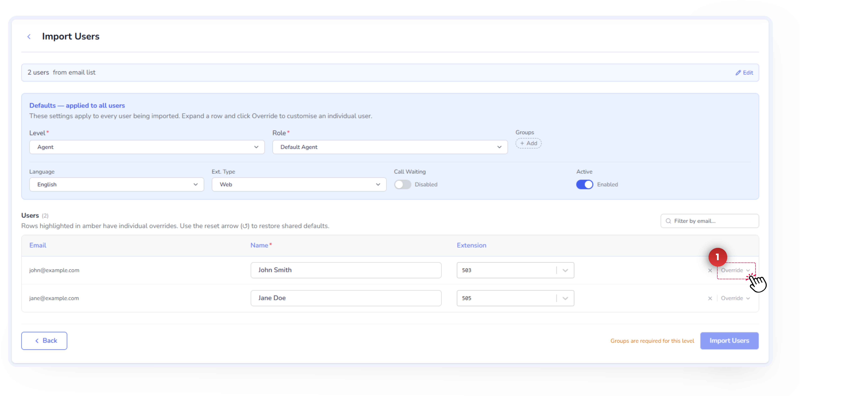The image size is (868, 396).
Task: Click the John Smith name field
Action: pos(346,270)
